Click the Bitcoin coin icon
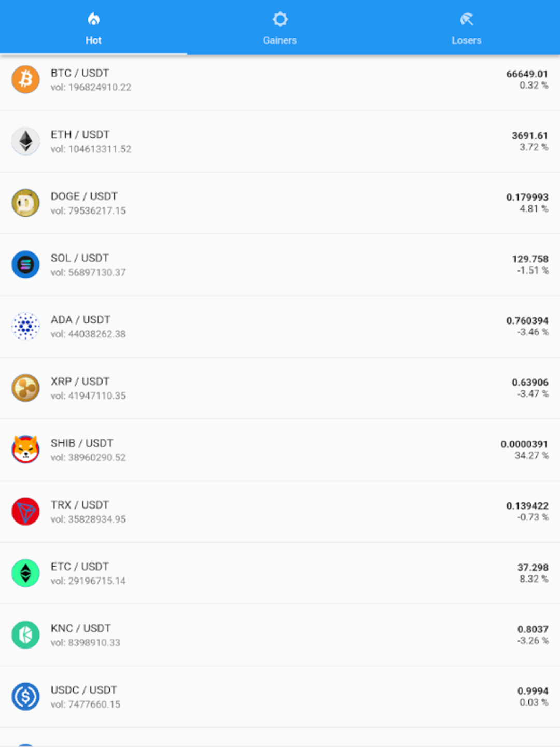560x747 pixels. tap(25, 79)
